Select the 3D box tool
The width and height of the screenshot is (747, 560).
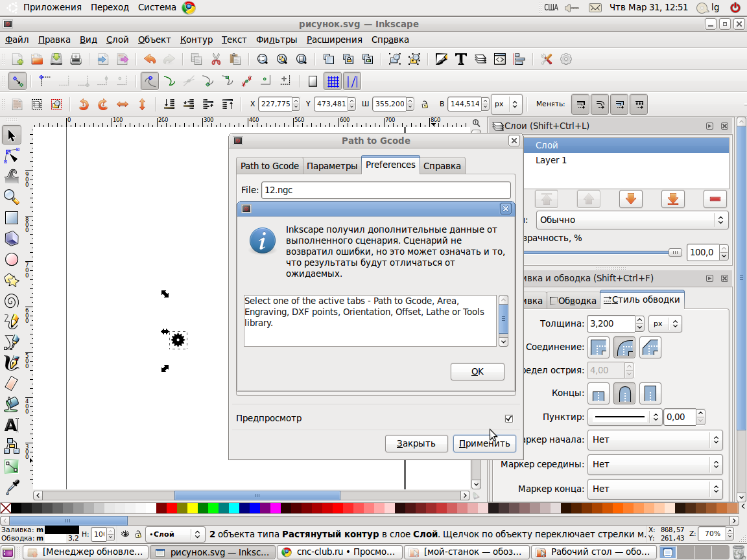click(12, 238)
